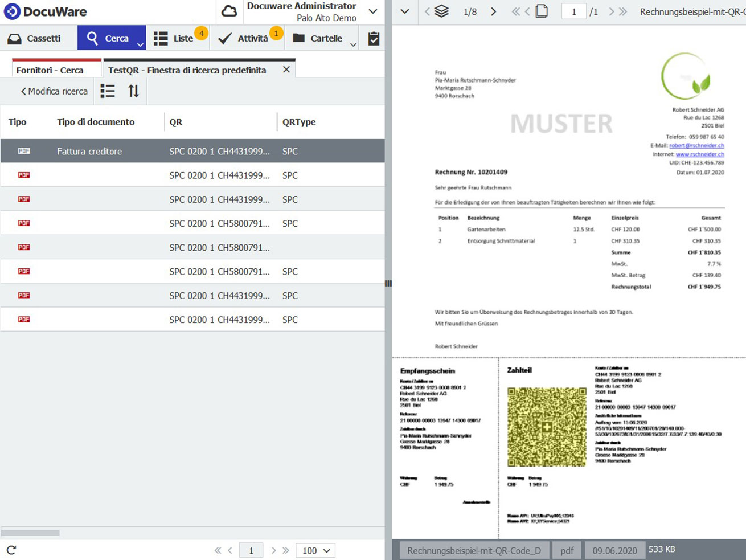Sort by QRType column header
This screenshot has width=746, height=560.
point(299,122)
